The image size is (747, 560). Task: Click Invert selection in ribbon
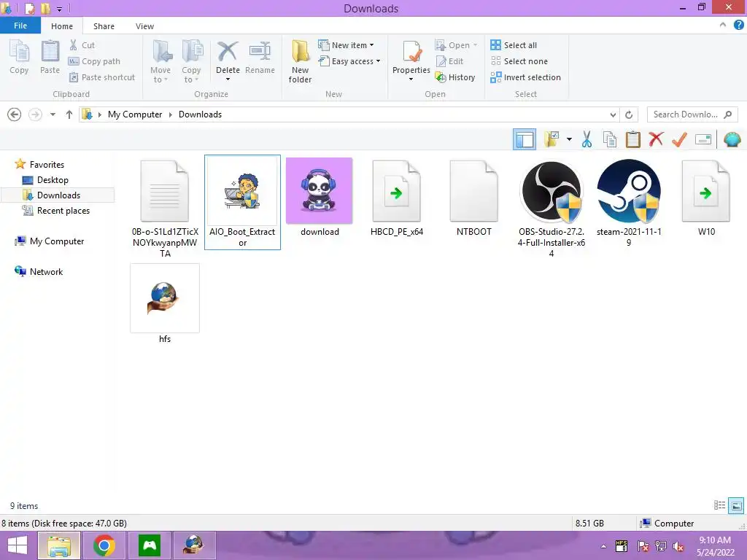tap(525, 77)
